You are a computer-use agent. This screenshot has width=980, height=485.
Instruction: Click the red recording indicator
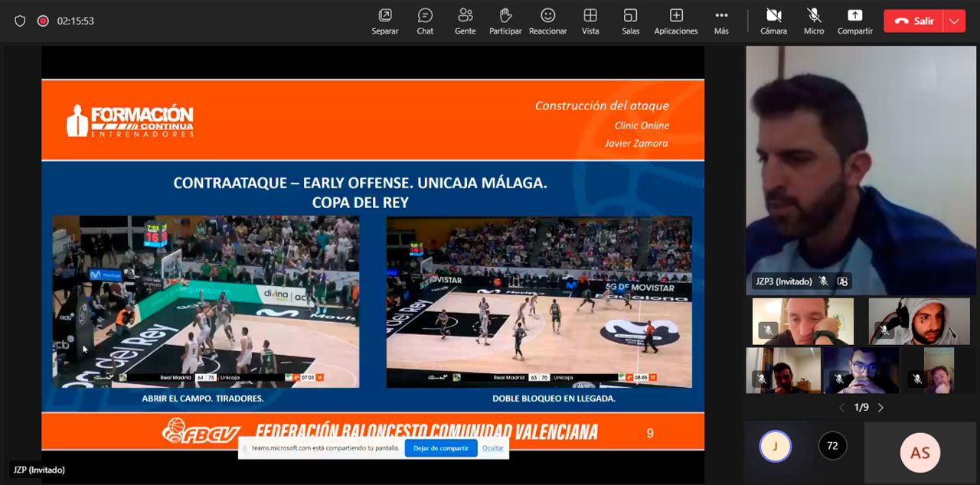pyautogui.click(x=43, y=21)
